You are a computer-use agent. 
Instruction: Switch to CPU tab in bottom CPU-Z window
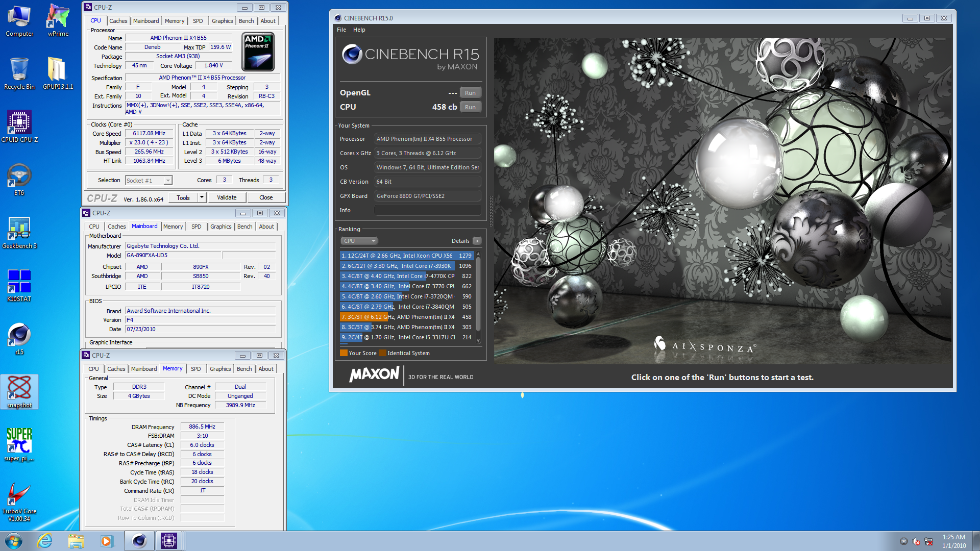[x=93, y=369]
